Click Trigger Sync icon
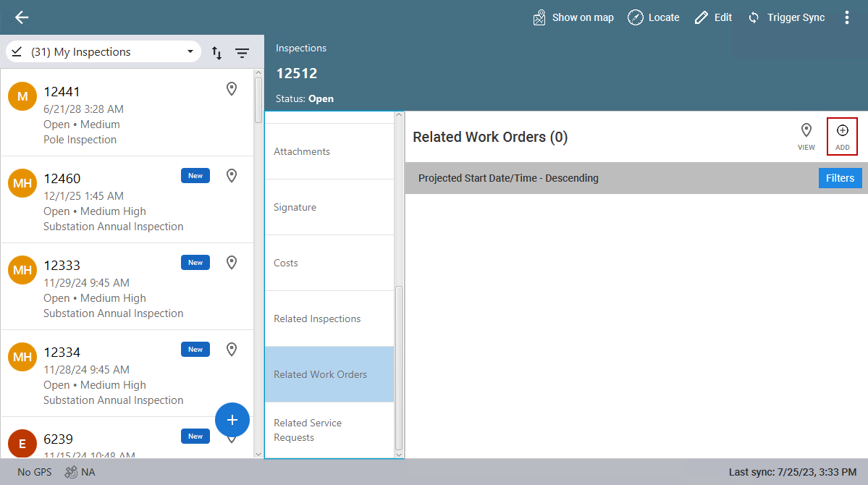The image size is (868, 485). [754, 17]
